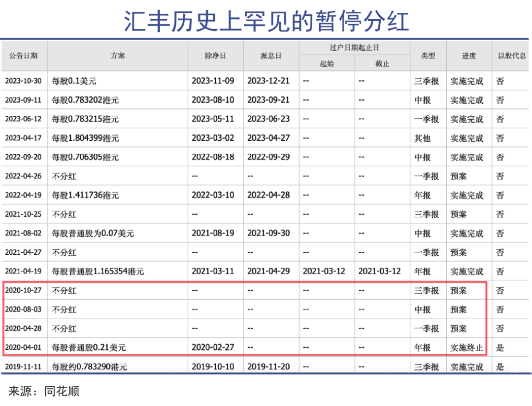Click the 截止 sub-column header
The width and height of the screenshot is (532, 406).
[382, 64]
